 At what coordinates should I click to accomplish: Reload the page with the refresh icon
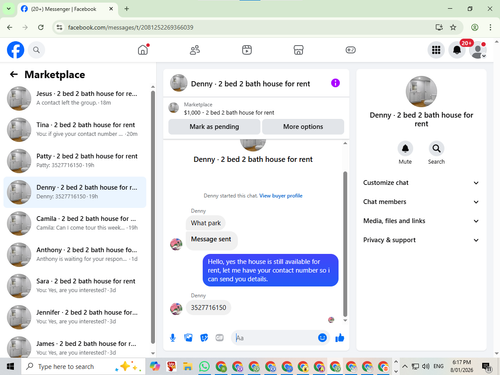click(41, 27)
